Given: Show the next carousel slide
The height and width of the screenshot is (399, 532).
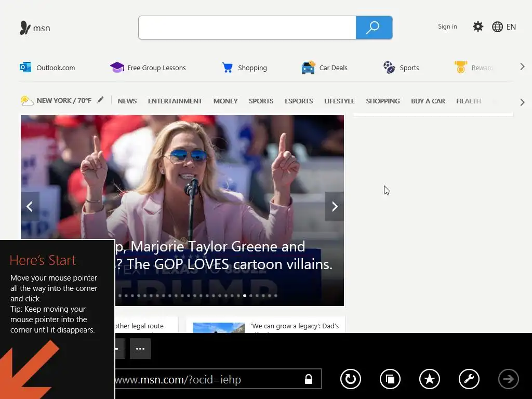Looking at the screenshot, I should (x=335, y=206).
